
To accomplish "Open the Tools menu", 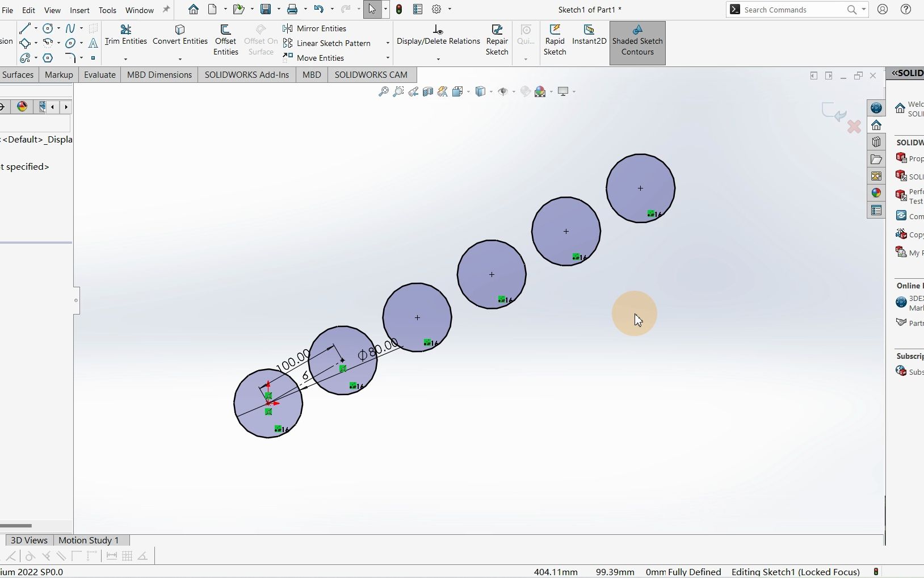I will tap(107, 10).
